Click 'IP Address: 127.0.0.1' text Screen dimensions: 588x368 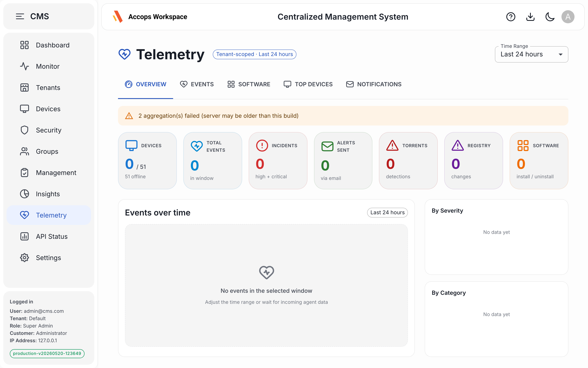tap(33, 340)
